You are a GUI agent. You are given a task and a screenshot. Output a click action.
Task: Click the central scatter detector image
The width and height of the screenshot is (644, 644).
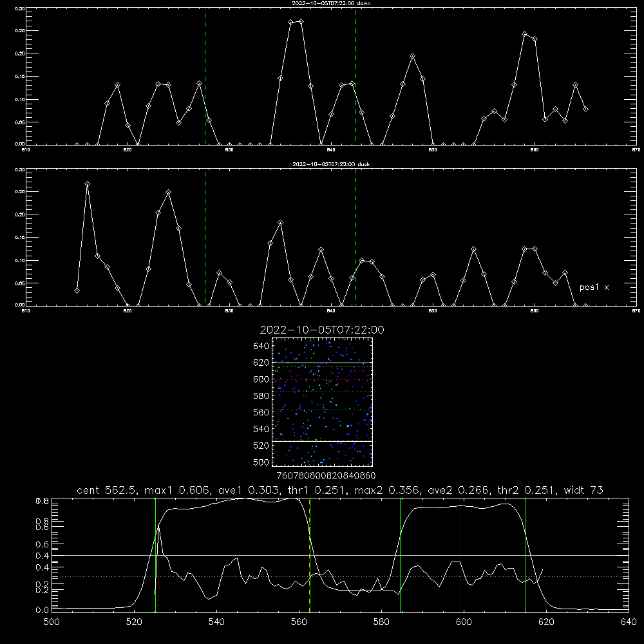[323, 402]
